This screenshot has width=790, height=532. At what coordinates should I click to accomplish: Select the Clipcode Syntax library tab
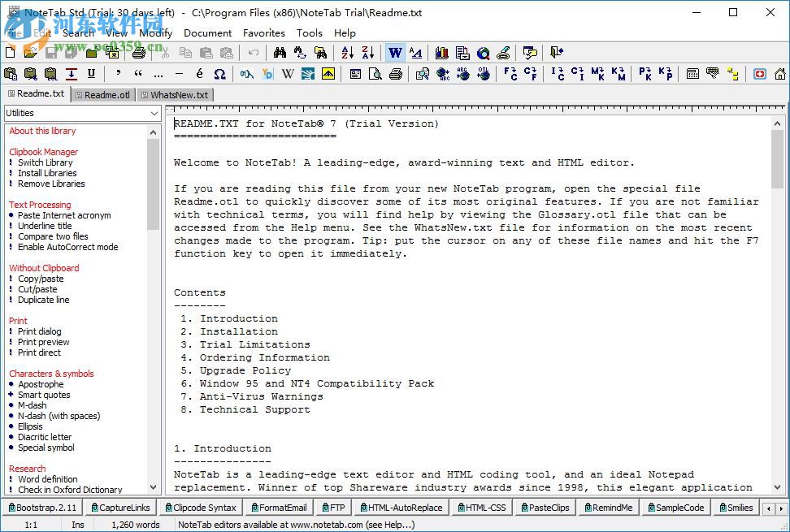click(201, 508)
